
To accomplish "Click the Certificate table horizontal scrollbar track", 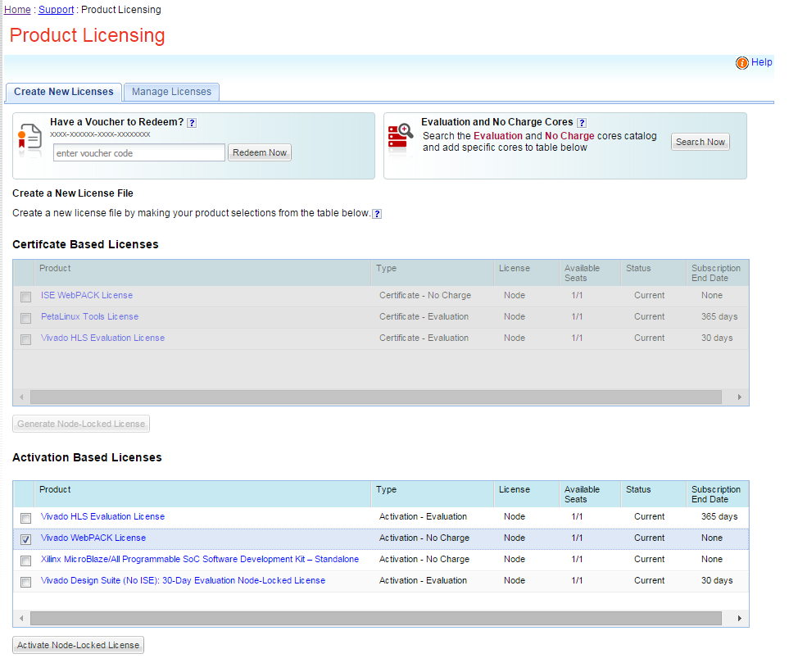I will 376,397.
